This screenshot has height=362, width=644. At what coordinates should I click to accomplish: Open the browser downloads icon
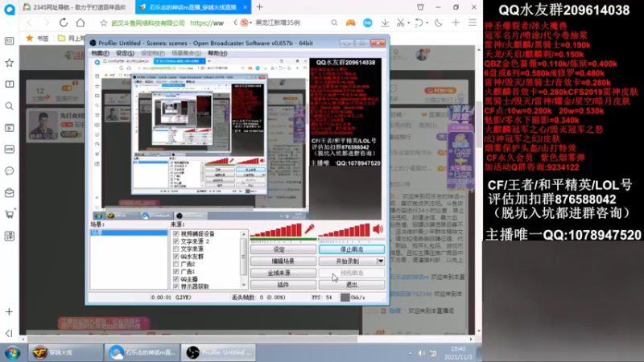tap(385, 23)
